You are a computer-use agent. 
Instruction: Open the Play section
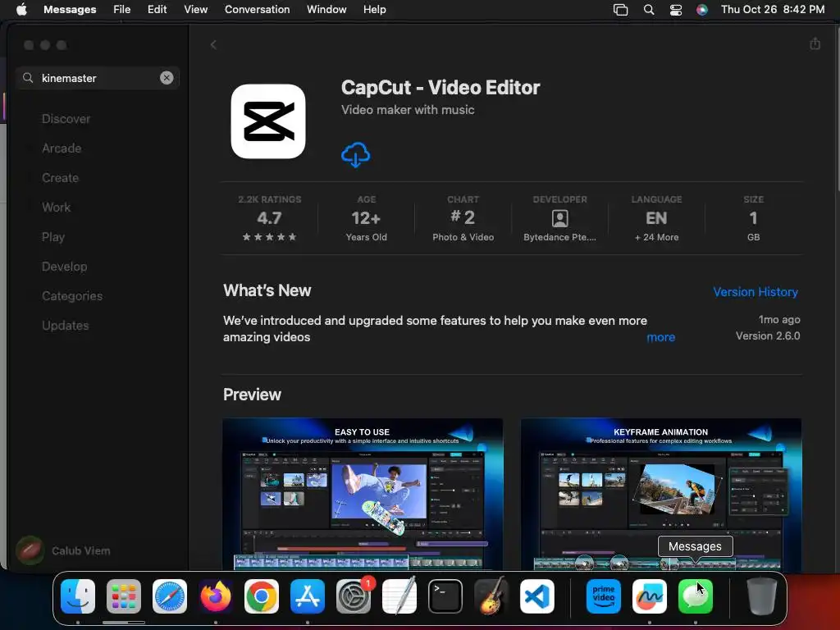click(x=53, y=237)
